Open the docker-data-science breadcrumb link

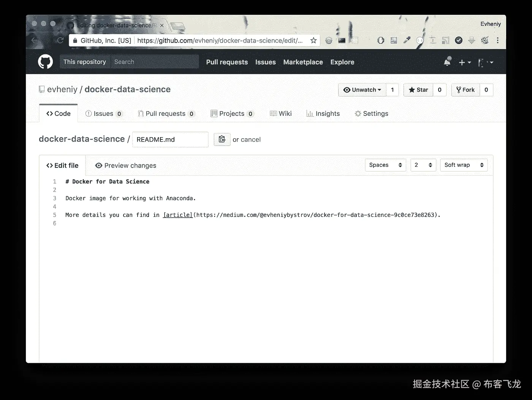point(82,139)
